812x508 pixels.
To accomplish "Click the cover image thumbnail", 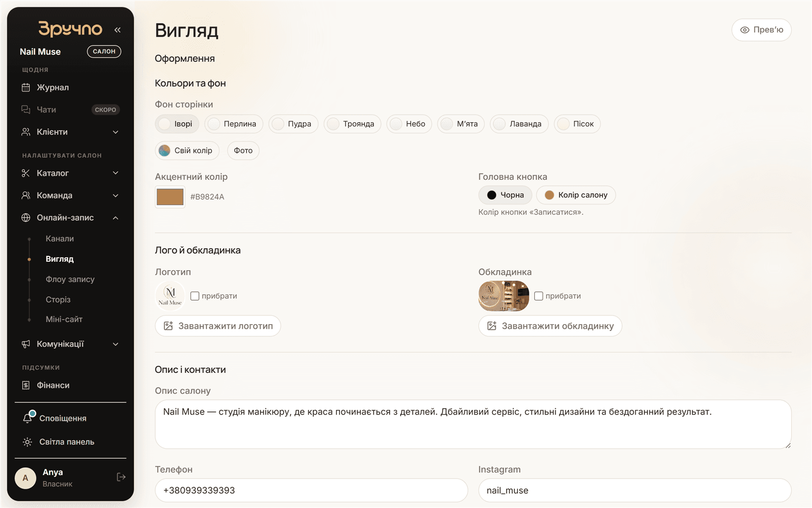I will 504,296.
